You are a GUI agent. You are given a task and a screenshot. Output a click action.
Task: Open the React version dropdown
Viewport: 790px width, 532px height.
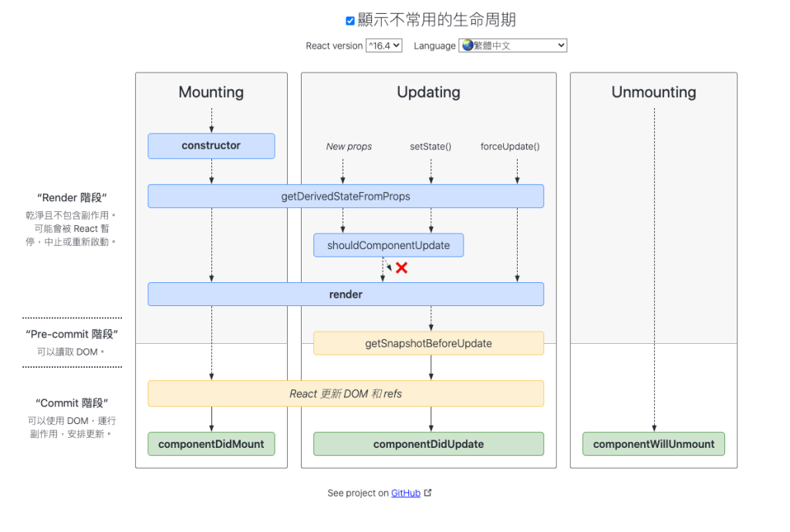[x=383, y=45]
